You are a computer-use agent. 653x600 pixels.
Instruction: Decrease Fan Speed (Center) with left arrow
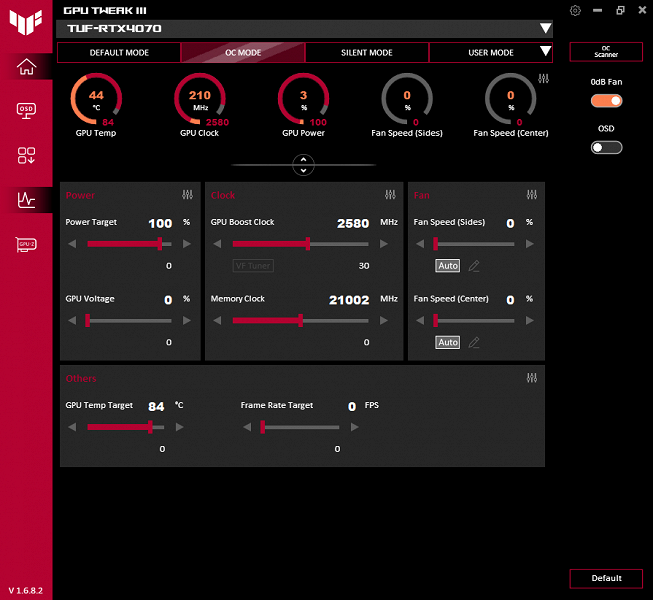tap(420, 320)
